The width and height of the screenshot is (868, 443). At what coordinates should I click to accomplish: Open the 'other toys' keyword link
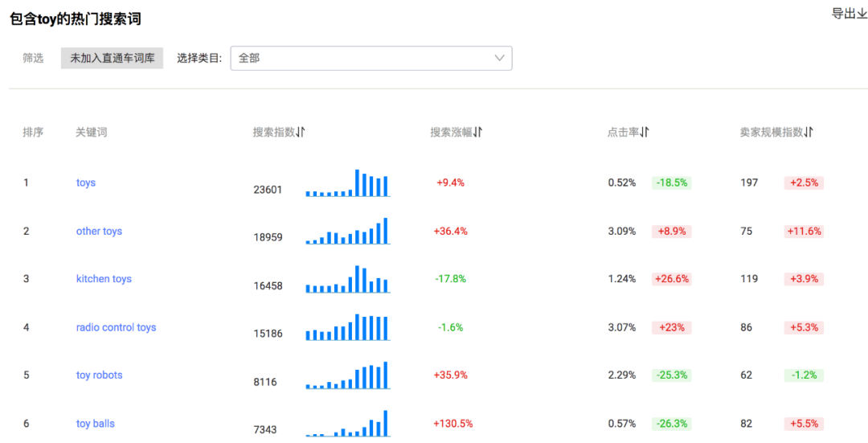(99, 232)
